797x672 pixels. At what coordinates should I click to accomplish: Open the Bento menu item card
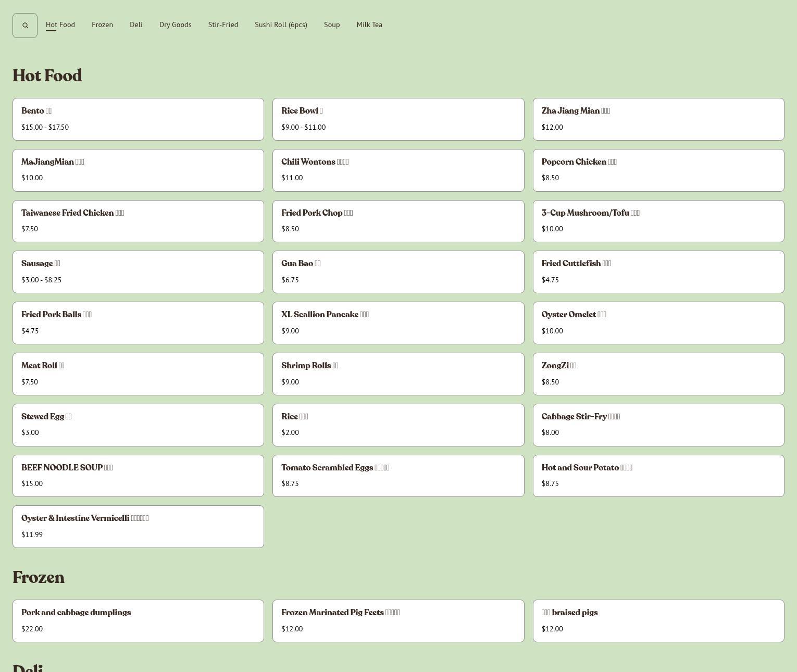(138, 119)
